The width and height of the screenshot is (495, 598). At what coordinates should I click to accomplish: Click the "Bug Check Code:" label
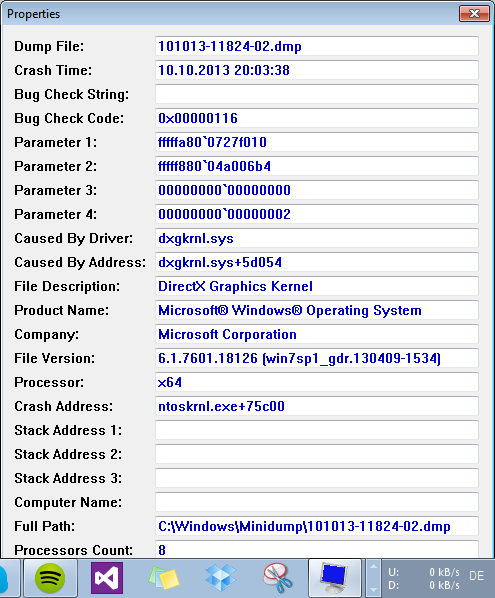pos(69,119)
